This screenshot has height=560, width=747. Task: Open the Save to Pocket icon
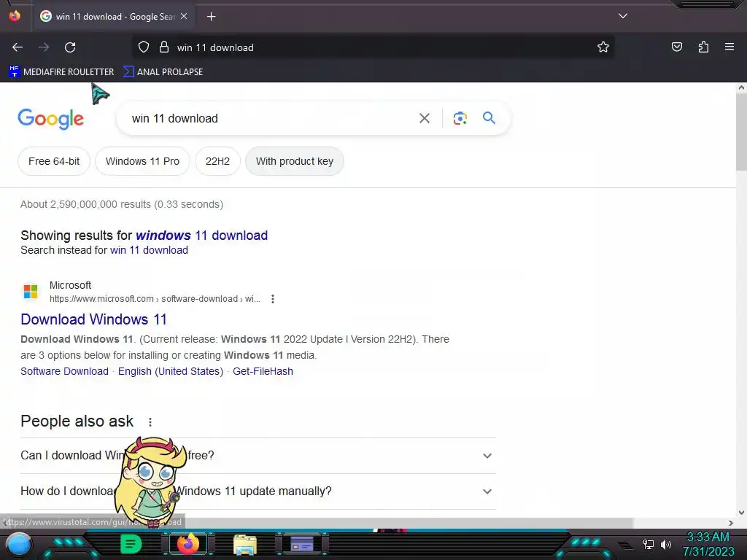(676, 47)
